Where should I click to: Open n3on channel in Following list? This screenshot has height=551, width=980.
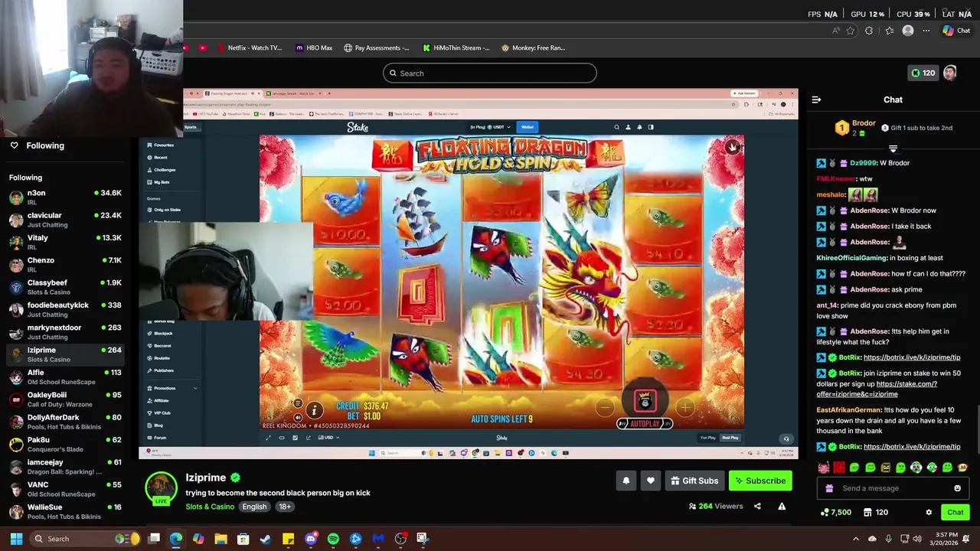[x=65, y=197]
